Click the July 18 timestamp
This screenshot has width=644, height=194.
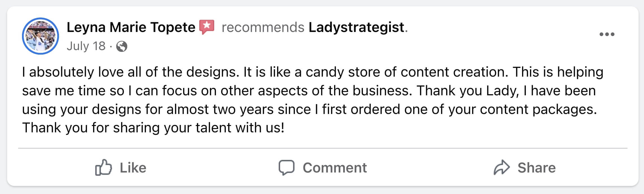pyautogui.click(x=86, y=46)
